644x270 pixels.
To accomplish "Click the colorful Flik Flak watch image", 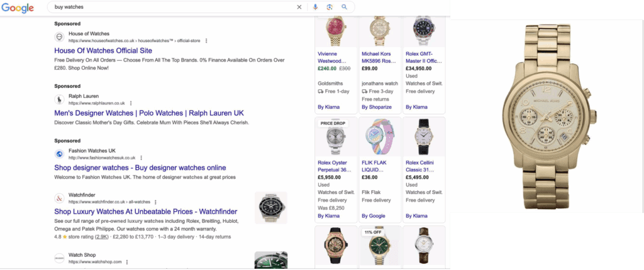I will 380,137.
